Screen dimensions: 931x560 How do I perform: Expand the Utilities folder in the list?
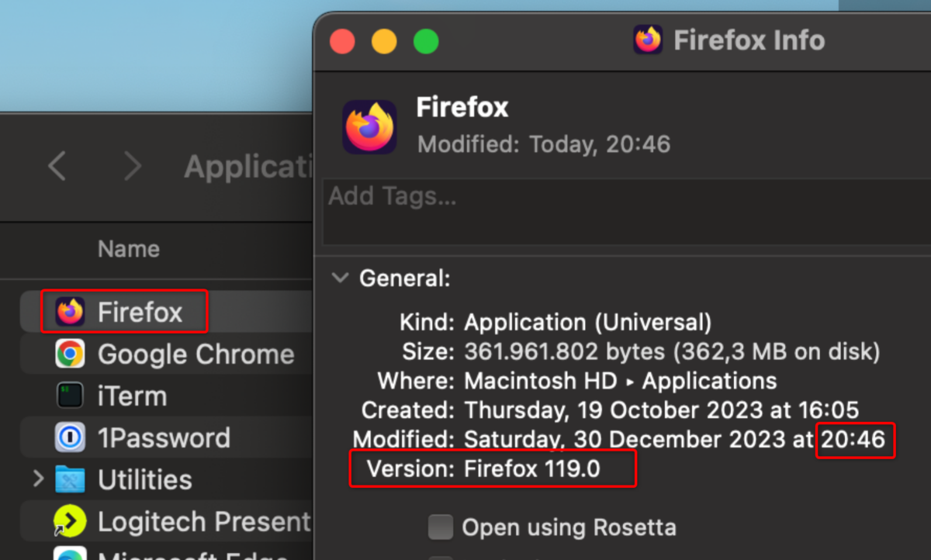[38, 479]
